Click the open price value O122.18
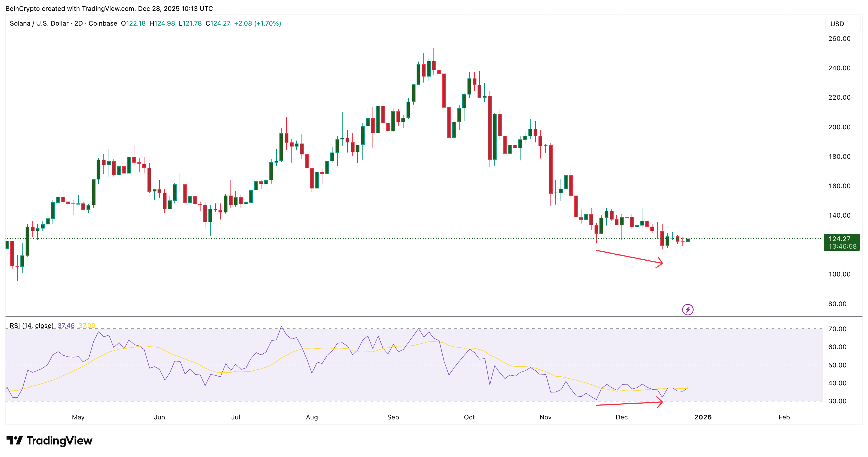The height and width of the screenshot is (457, 868). coord(133,24)
